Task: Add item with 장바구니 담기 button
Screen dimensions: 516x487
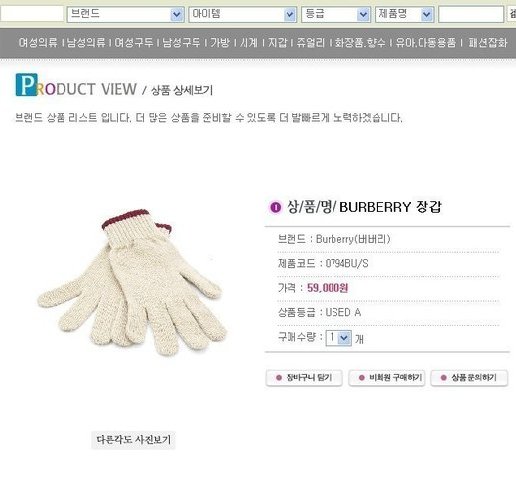Action: 304,378
